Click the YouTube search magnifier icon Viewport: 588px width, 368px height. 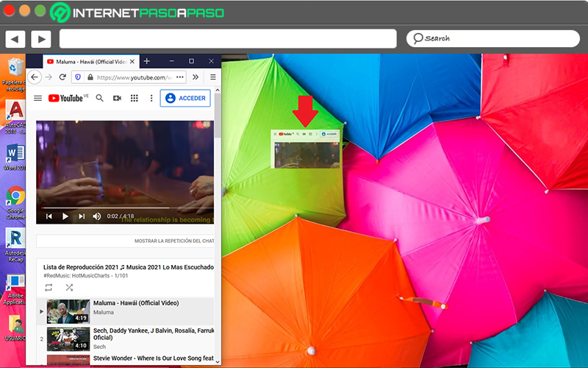99,99
